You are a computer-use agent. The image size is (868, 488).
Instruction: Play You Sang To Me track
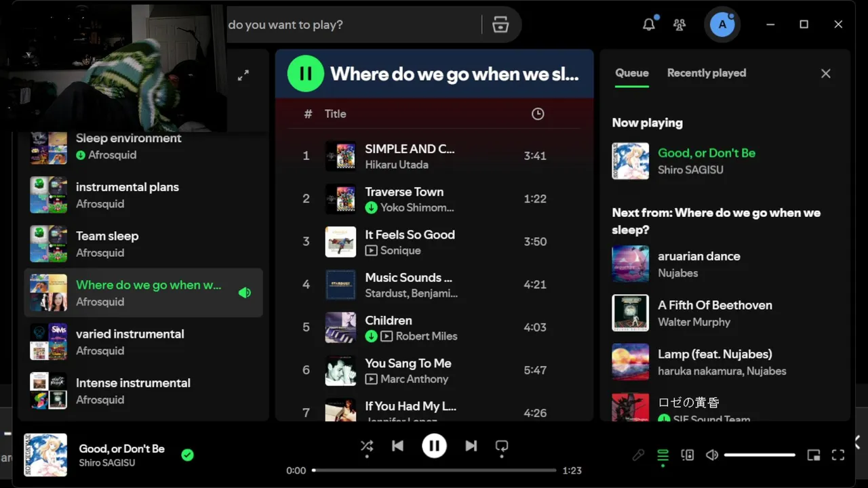click(434, 370)
